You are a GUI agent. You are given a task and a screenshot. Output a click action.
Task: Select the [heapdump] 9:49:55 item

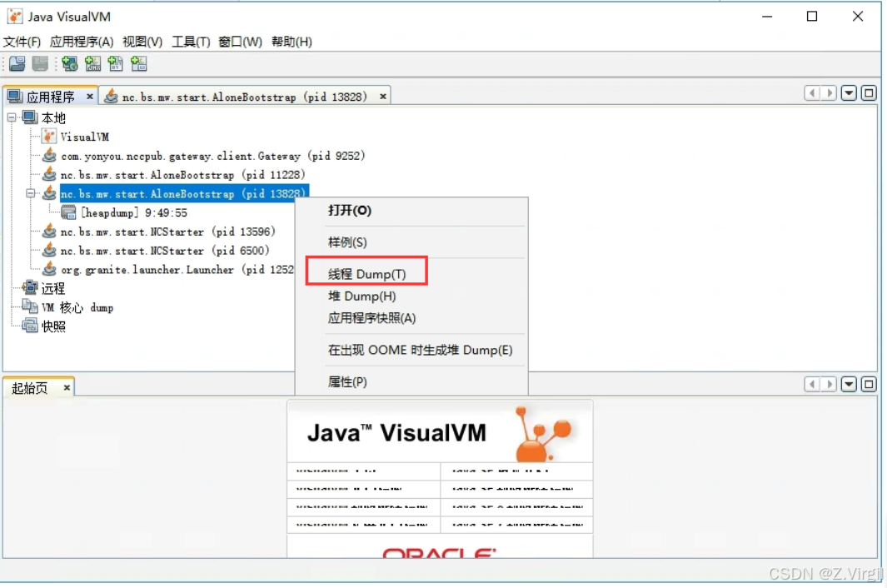pos(134,212)
